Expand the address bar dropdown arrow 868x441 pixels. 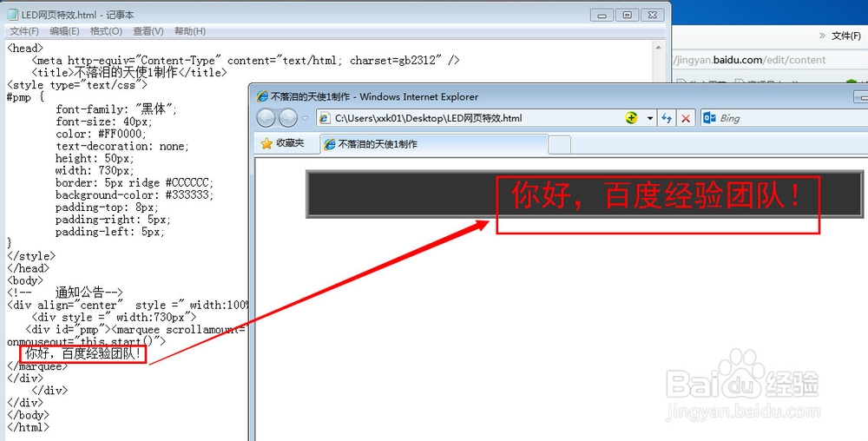pos(650,118)
